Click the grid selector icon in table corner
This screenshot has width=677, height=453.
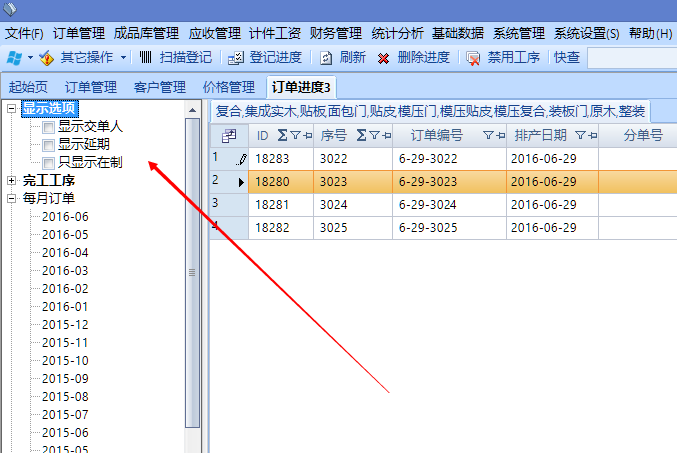tap(229, 135)
